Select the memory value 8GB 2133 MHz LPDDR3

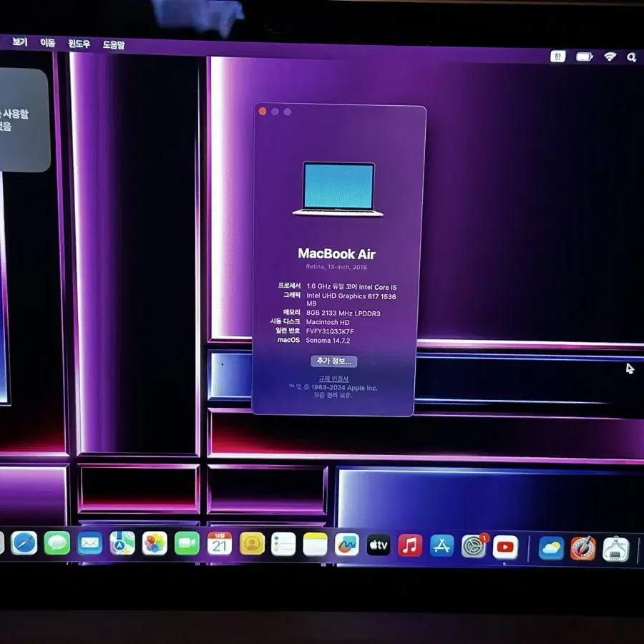coord(343,313)
